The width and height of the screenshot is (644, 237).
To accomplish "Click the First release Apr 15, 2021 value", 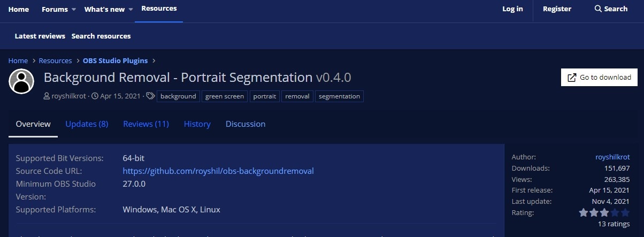I will tap(609, 190).
